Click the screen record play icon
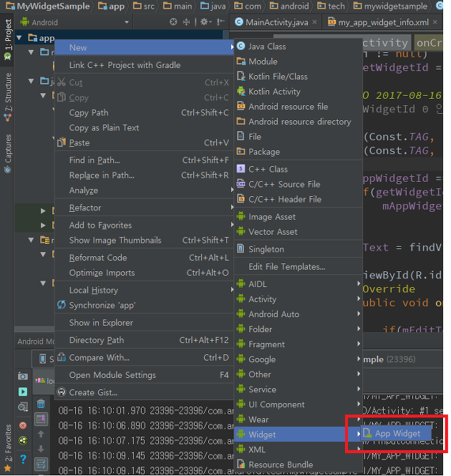Screen dimensions: 451x476 (23, 392)
